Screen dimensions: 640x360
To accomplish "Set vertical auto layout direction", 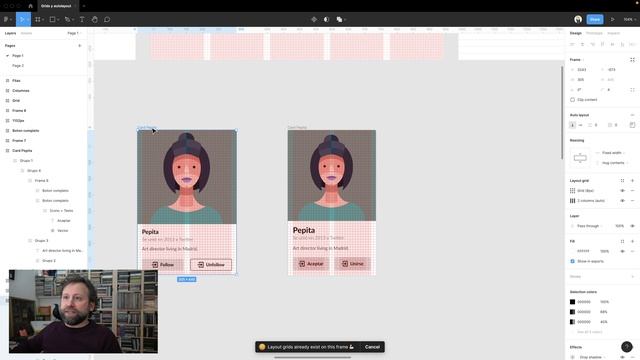I will tap(573, 125).
